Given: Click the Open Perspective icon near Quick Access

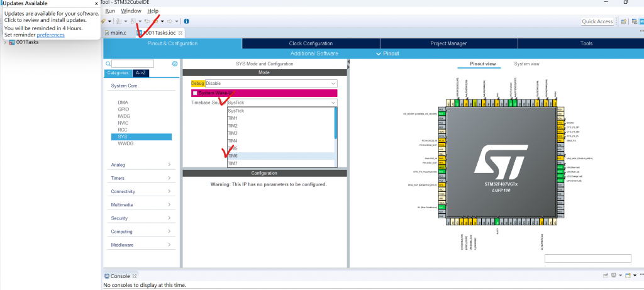Looking at the screenshot, I should (623, 22).
